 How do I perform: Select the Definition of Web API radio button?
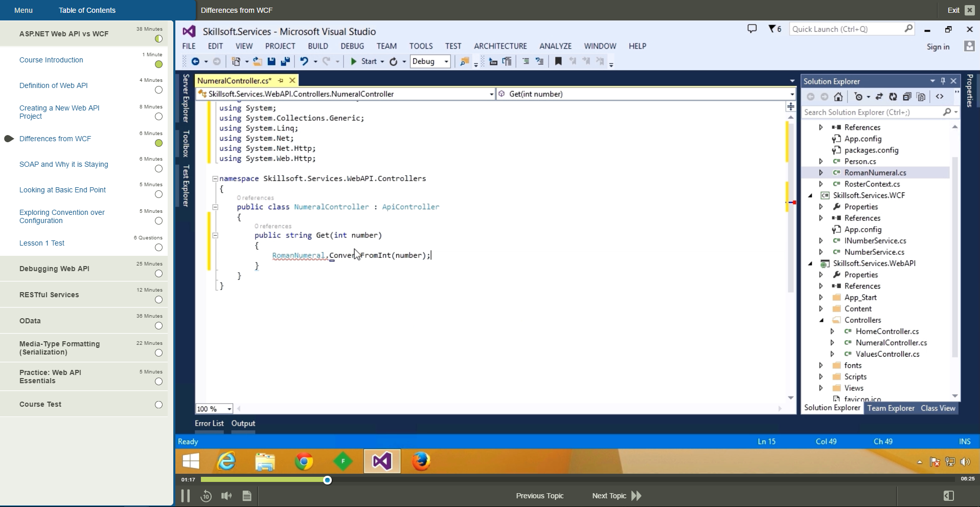point(158,90)
